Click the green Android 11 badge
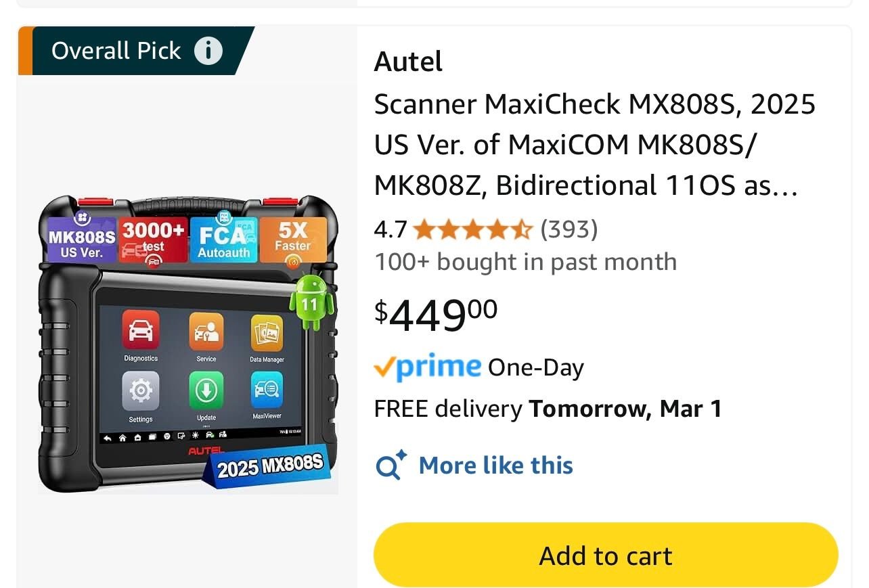The image size is (869, 588). 311,303
